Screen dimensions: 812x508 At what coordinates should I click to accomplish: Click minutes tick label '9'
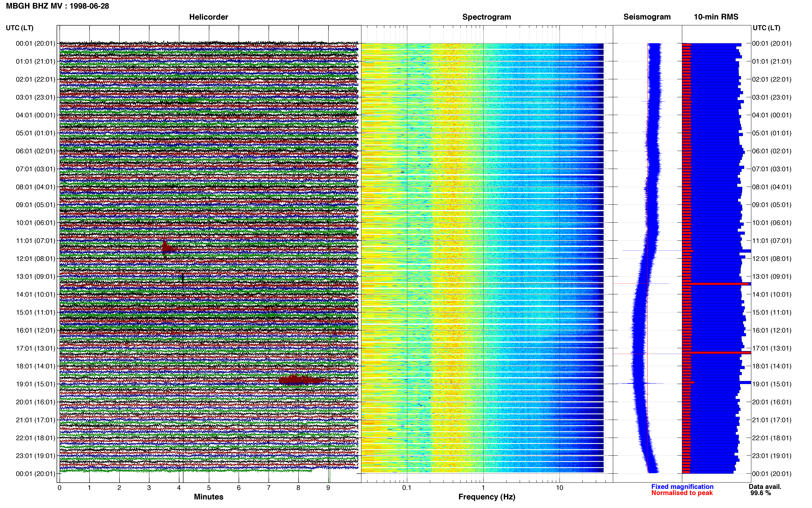(x=328, y=488)
